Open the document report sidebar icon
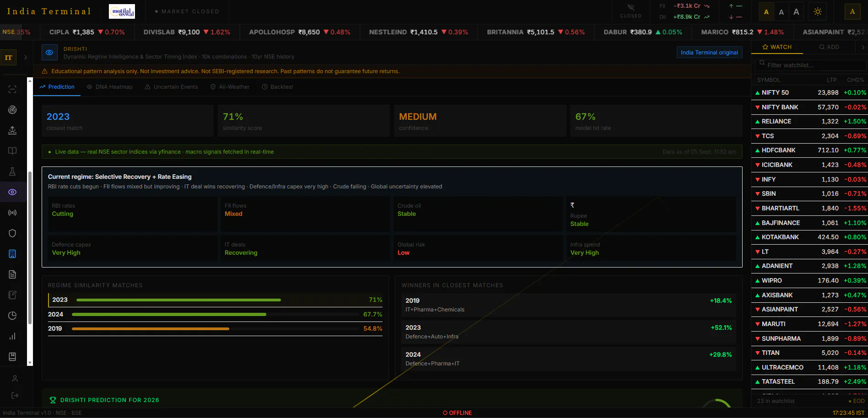This screenshot has width=868, height=418. point(12,274)
